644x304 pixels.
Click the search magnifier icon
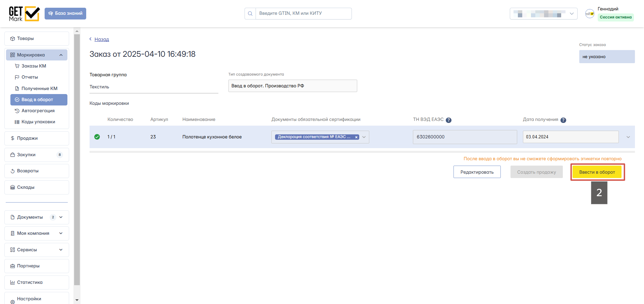tap(250, 13)
